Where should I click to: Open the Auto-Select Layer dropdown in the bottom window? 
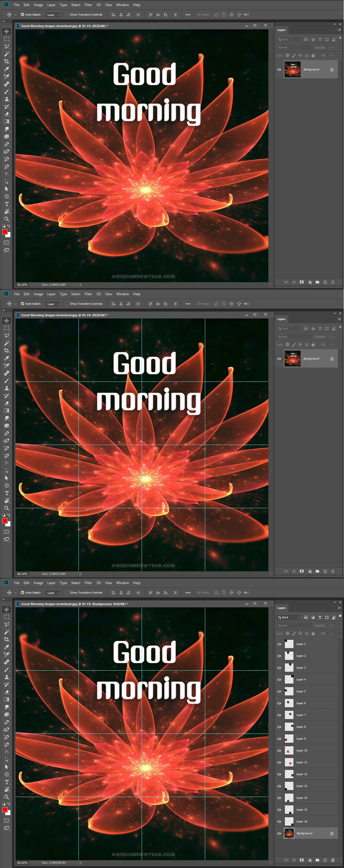point(53,593)
